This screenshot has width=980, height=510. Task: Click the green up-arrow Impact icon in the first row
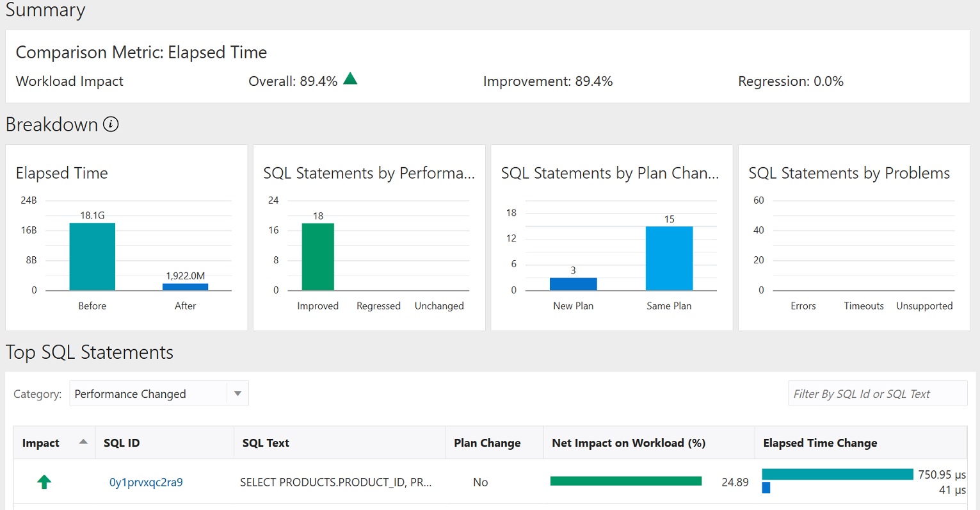pos(44,482)
